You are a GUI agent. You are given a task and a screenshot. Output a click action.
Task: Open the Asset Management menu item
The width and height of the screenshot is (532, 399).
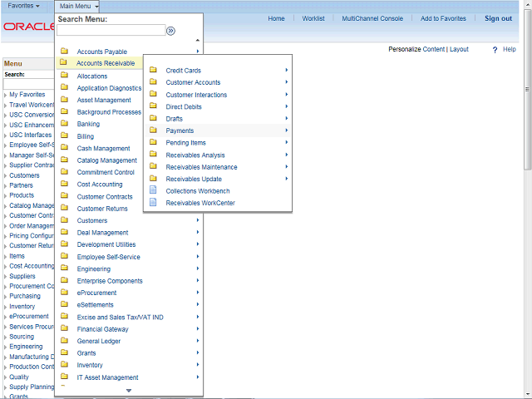105,100
